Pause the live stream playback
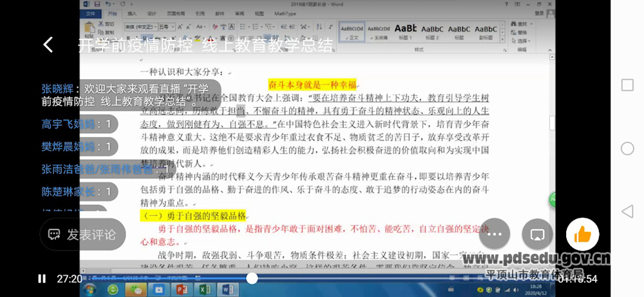Viewport: 644px width, 297px height. pos(42,279)
